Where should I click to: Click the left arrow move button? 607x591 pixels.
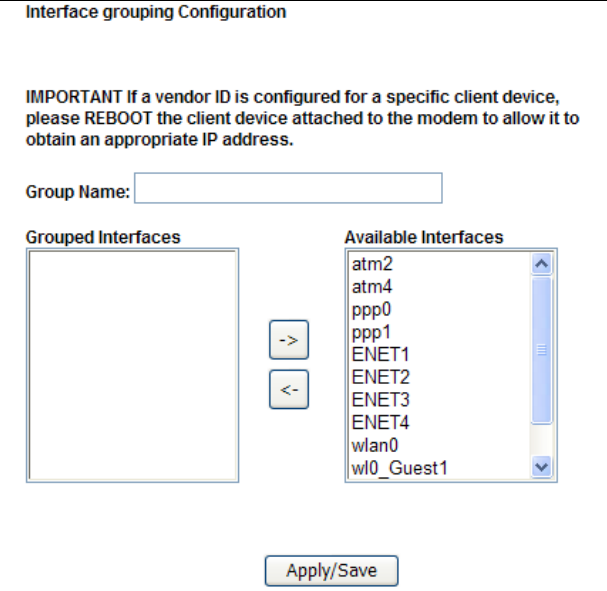coord(289,391)
